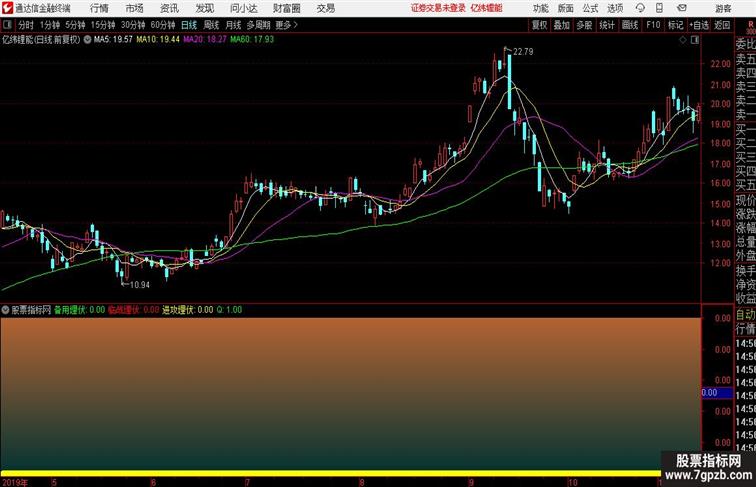Click the 自动 label in right sidebar
This screenshot has height=487, width=756.
(745, 314)
